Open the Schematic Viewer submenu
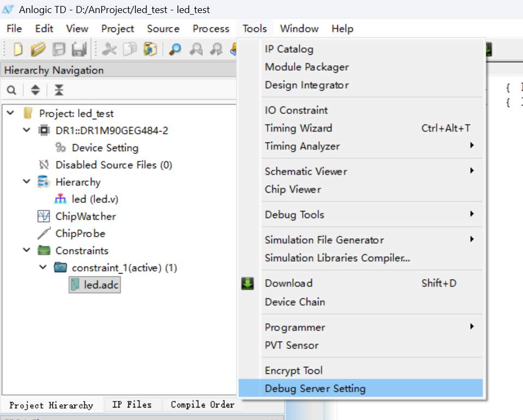This screenshot has width=523, height=420. (361, 171)
